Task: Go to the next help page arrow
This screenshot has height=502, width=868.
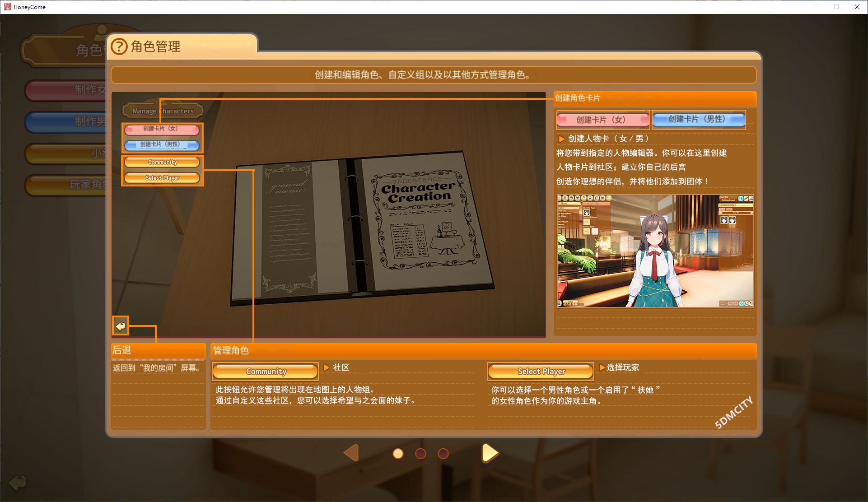Action: [x=490, y=453]
